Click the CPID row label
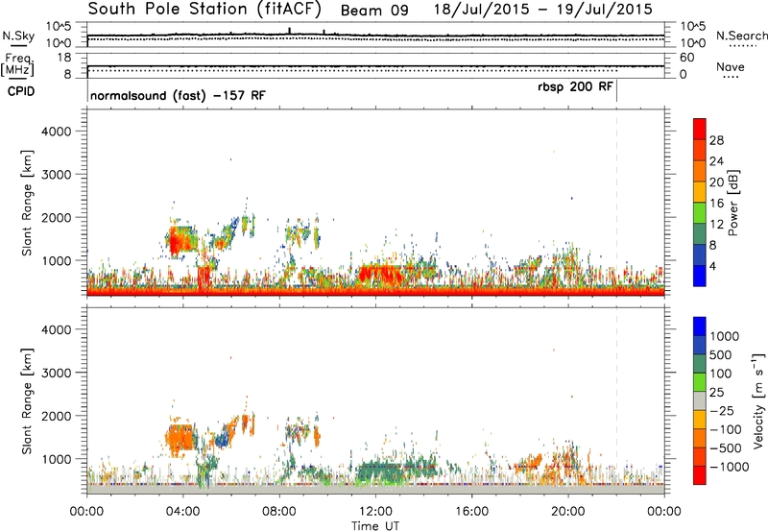 pos(21,91)
